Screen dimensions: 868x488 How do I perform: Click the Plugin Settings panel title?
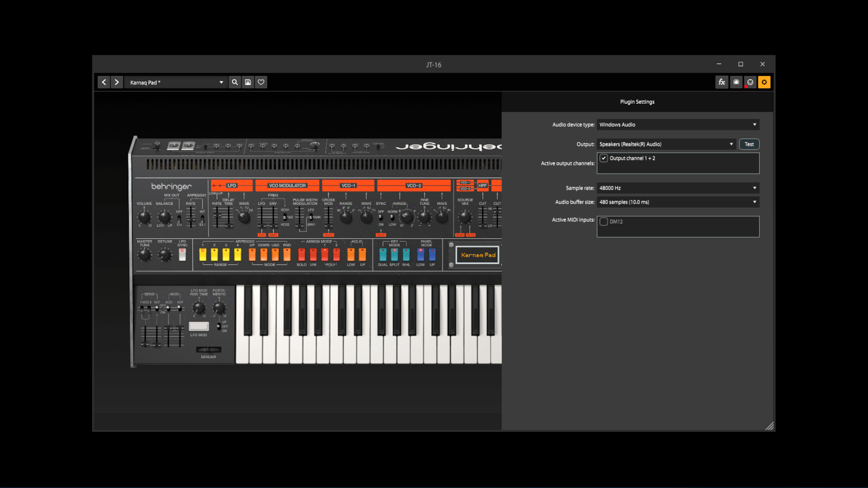637,102
